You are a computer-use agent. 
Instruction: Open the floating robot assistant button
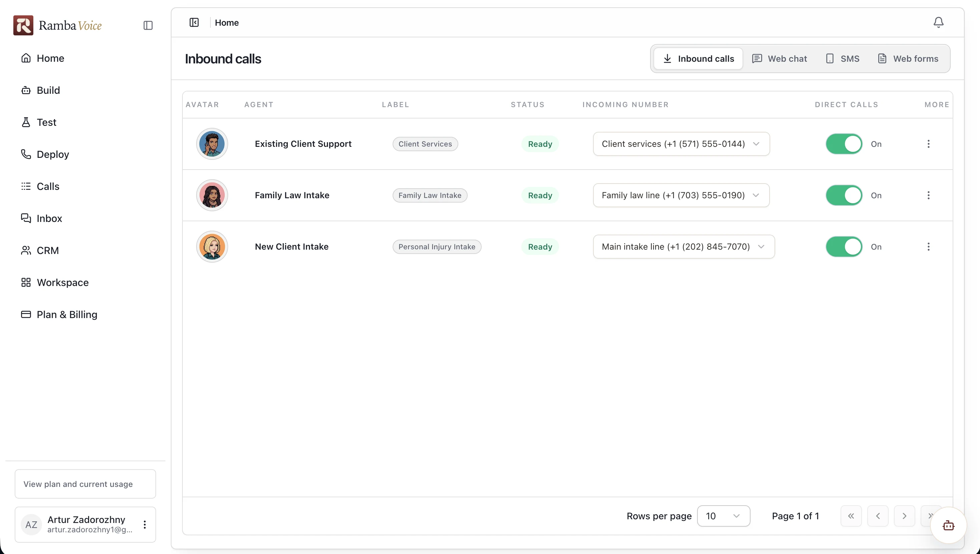point(948,525)
